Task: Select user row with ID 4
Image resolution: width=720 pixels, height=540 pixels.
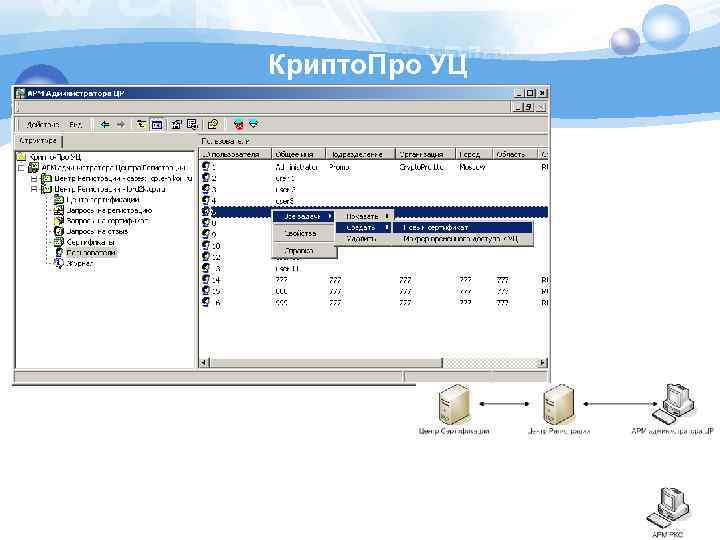Action: coord(374,201)
